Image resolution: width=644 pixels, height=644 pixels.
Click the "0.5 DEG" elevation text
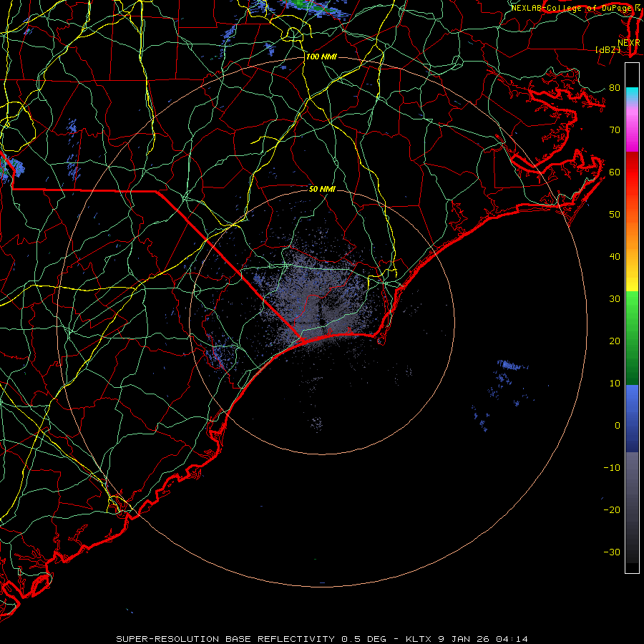pyautogui.click(x=364, y=639)
